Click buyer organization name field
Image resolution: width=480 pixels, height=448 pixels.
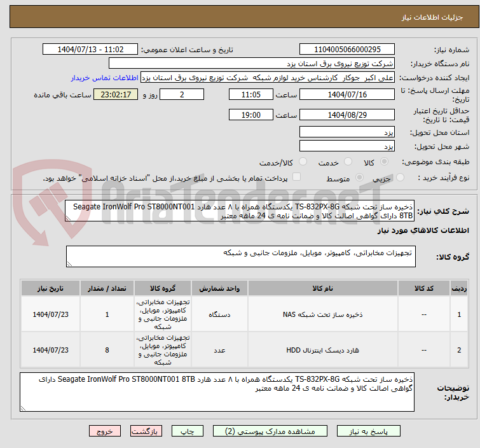click(252, 63)
